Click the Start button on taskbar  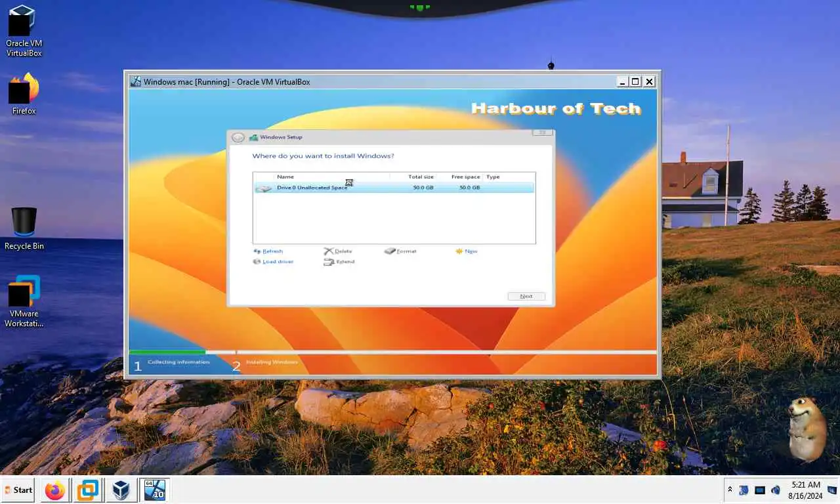pos(18,490)
